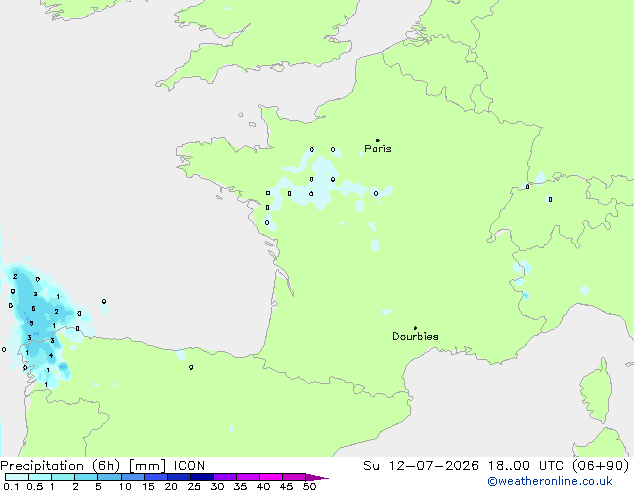Click the Paris city label
634x490 pixels.
[378, 149]
